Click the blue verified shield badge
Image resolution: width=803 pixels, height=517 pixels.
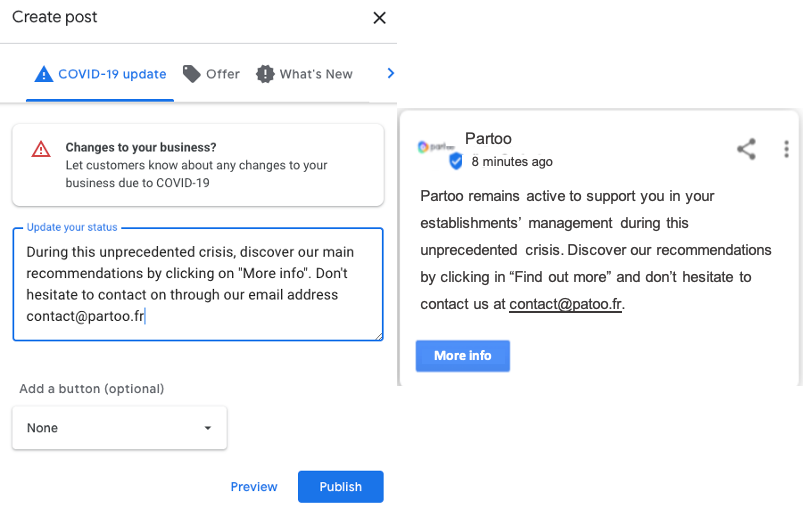(x=456, y=161)
